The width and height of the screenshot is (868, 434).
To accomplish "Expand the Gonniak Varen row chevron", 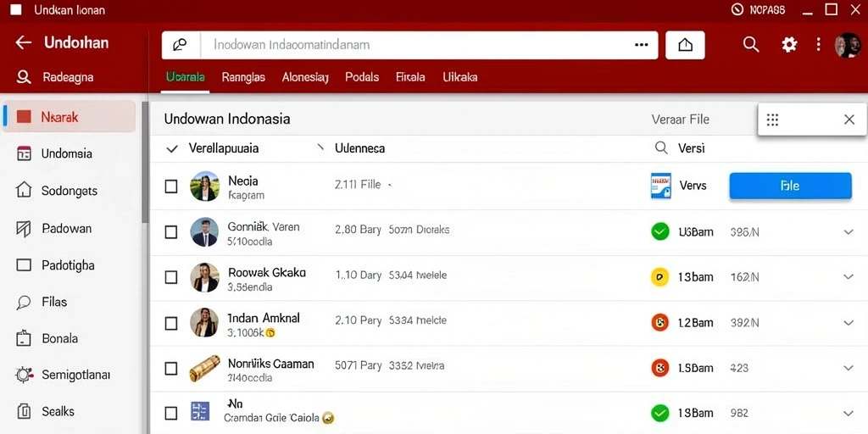I will [848, 232].
